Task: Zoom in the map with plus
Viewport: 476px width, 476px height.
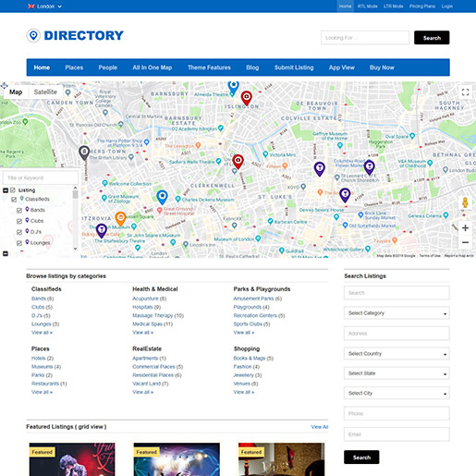Action: point(465,228)
